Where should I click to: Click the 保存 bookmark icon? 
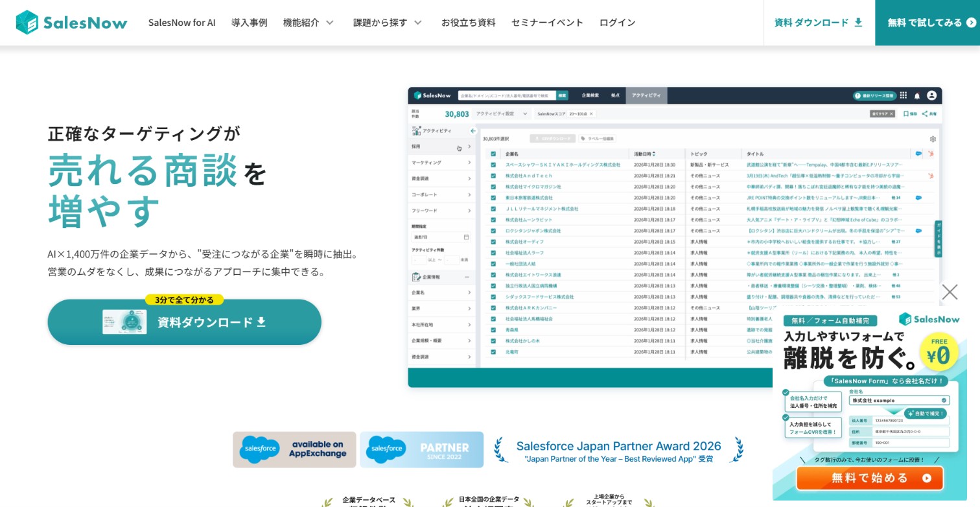pyautogui.click(x=906, y=113)
